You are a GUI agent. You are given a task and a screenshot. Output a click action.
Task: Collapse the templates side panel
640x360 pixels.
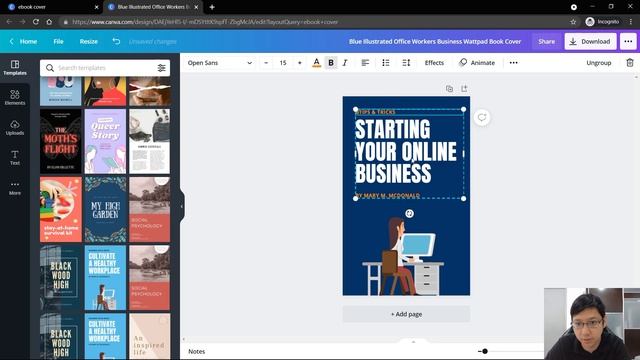tap(182, 206)
